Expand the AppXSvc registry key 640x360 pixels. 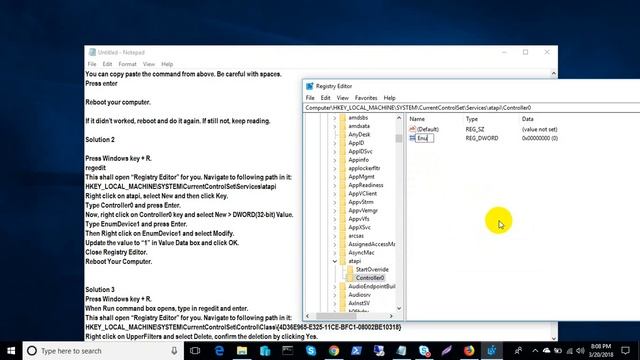pyautogui.click(x=335, y=227)
